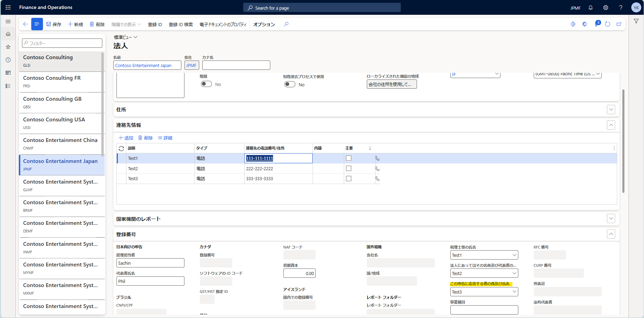The width and height of the screenshot is (644, 318).
Task: Open the 階層での表示 menu
Action: (x=126, y=24)
